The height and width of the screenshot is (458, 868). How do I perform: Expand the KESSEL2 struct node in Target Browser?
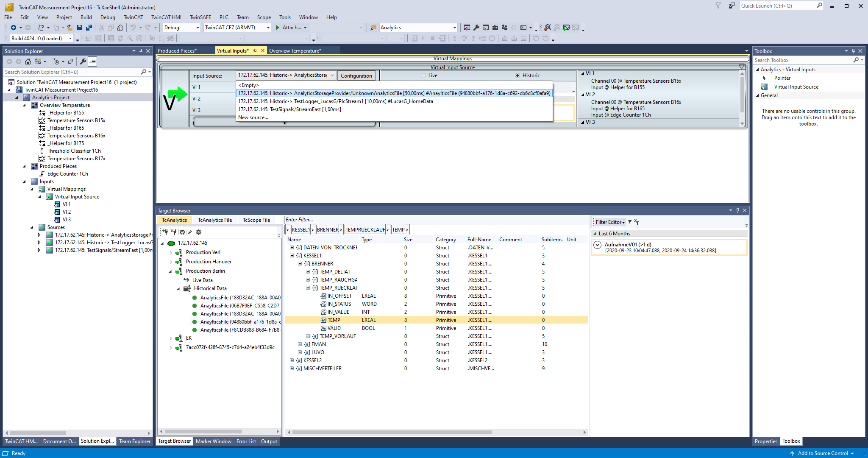[292, 360]
